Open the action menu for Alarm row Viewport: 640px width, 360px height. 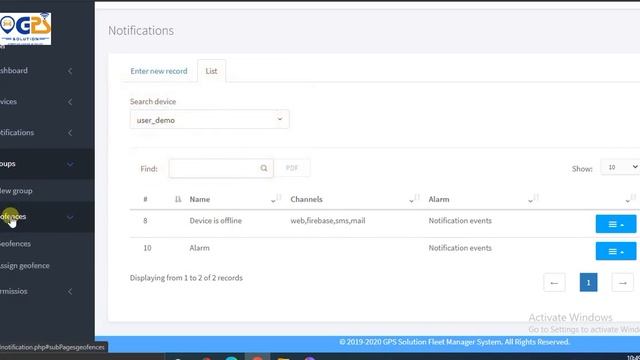click(616, 251)
